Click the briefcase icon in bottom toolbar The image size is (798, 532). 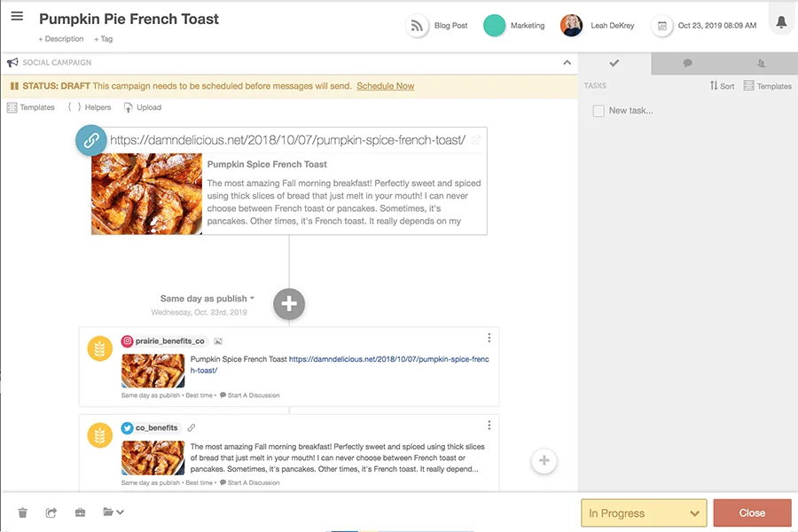coord(80,512)
